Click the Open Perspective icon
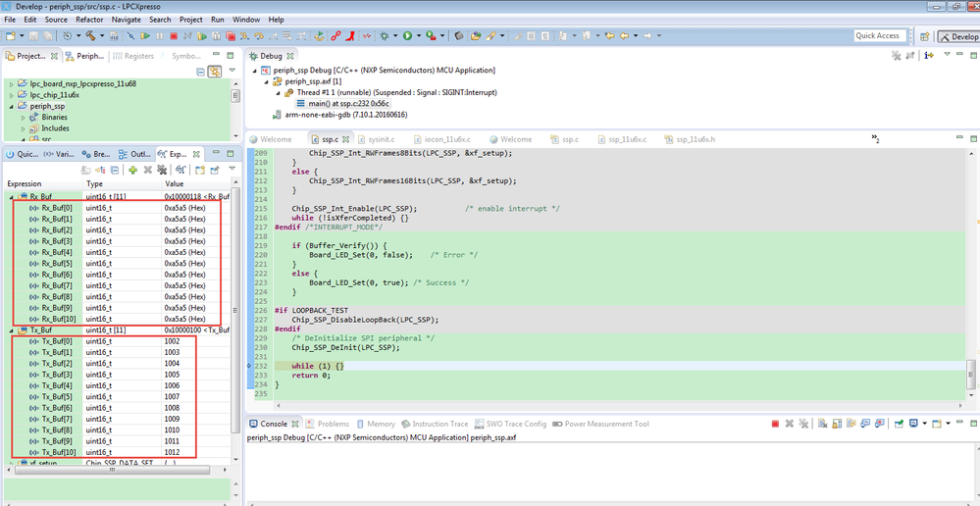The height and width of the screenshot is (506, 980). point(924,36)
